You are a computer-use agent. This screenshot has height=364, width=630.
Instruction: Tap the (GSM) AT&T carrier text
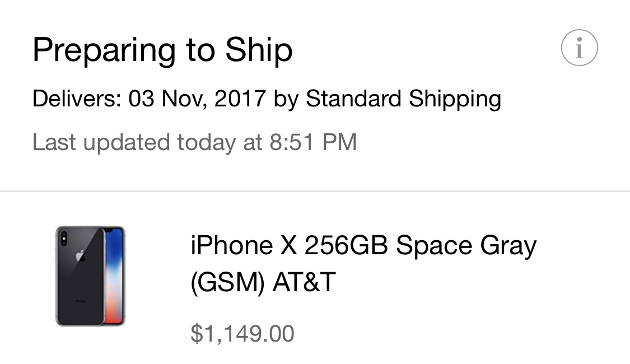[263, 283]
